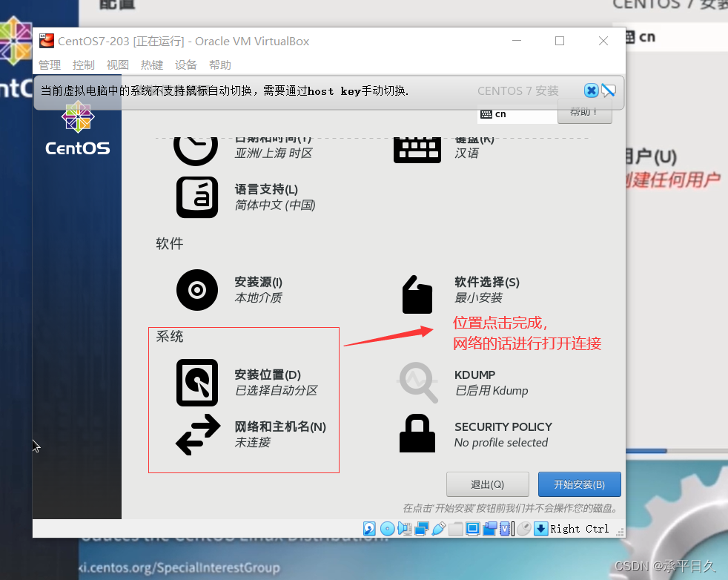The height and width of the screenshot is (580, 728).
Task: Open 语言支持(L) settings
Action: point(266,189)
